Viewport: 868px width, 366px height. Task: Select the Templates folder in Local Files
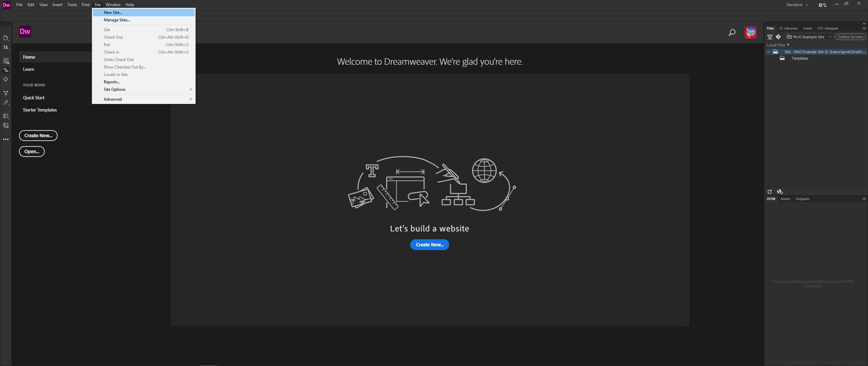click(799, 58)
